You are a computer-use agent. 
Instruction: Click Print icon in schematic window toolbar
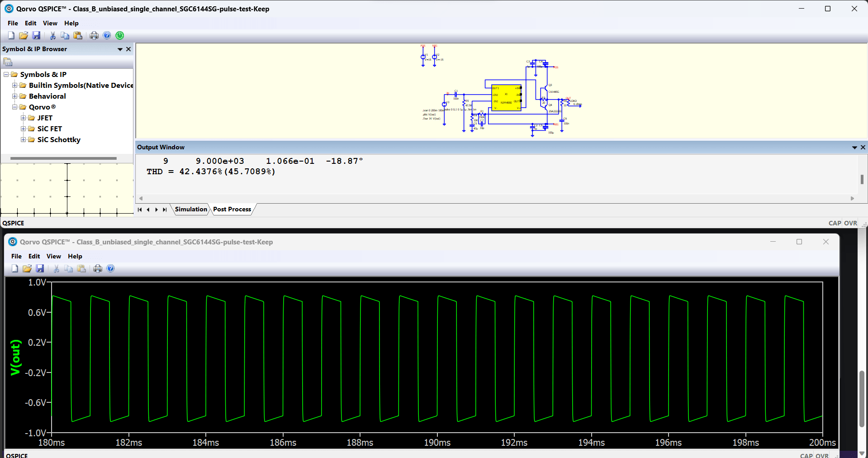click(x=94, y=35)
